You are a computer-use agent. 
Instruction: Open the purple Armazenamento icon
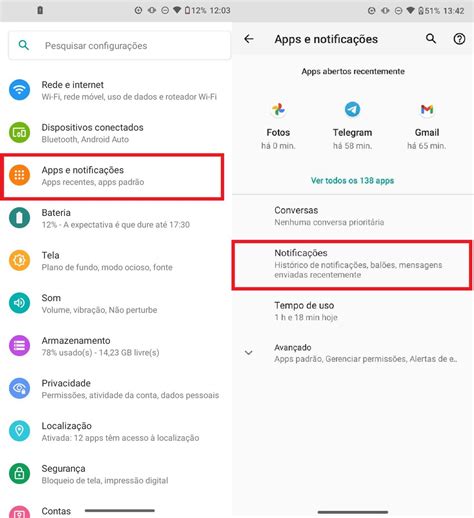19,346
